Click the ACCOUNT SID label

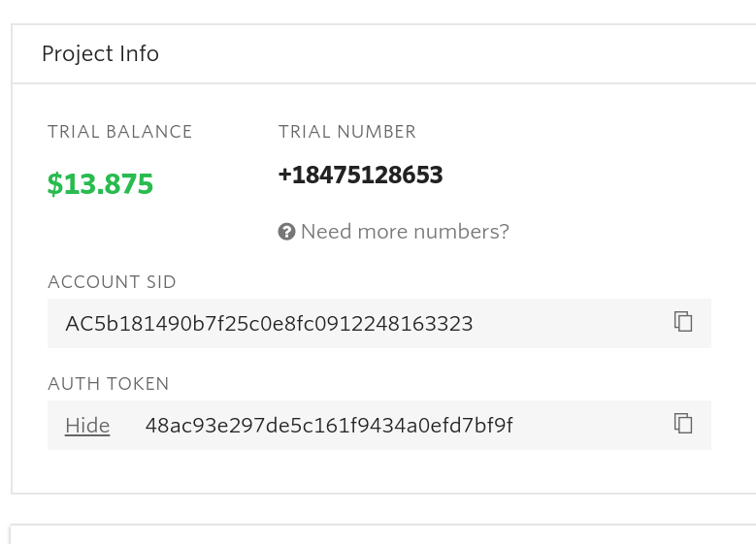click(x=112, y=282)
